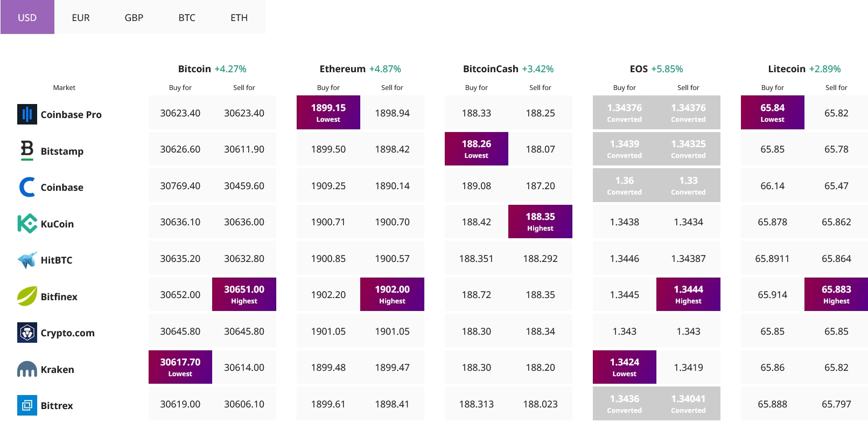Click EOS change value +5.85%
This screenshot has width=868, height=422.
667,69
